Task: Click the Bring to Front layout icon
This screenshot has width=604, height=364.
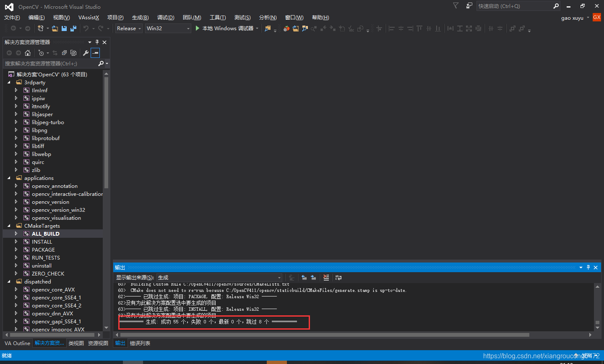Action: coord(512,29)
